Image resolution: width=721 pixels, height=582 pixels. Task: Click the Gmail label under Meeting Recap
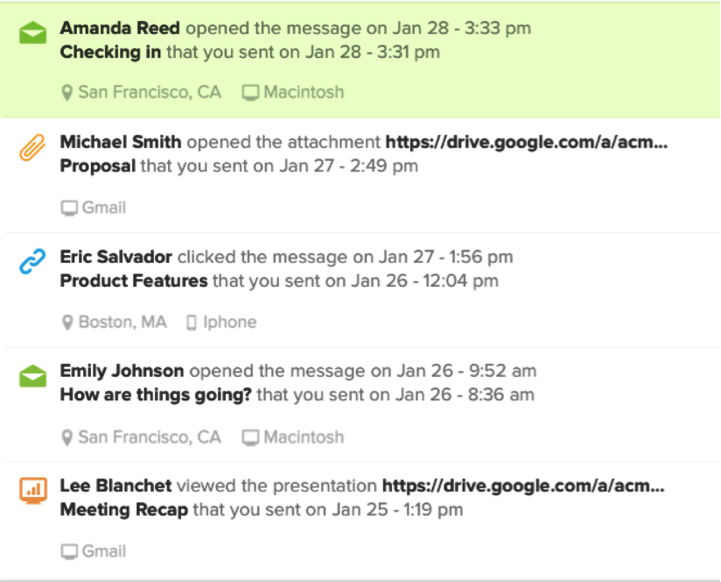click(104, 551)
